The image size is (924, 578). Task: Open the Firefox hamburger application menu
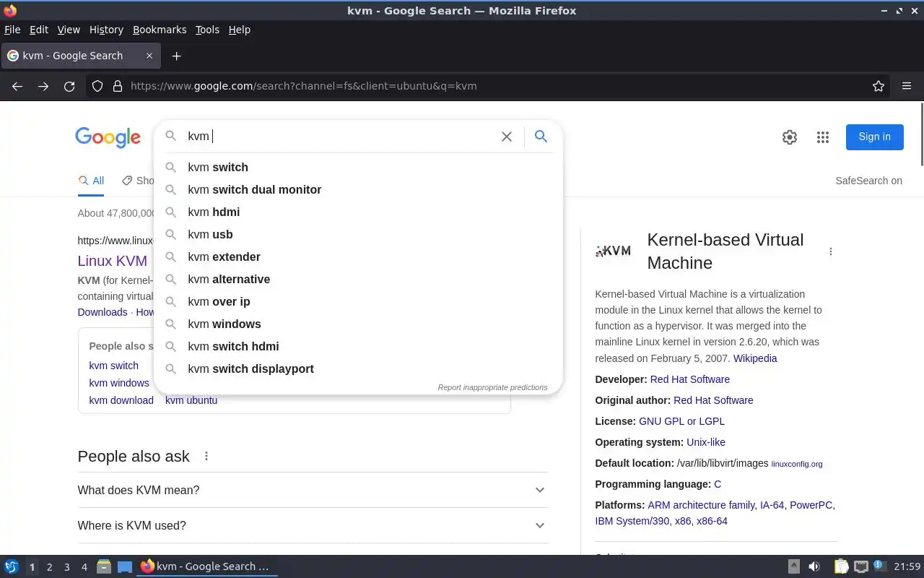tap(907, 86)
